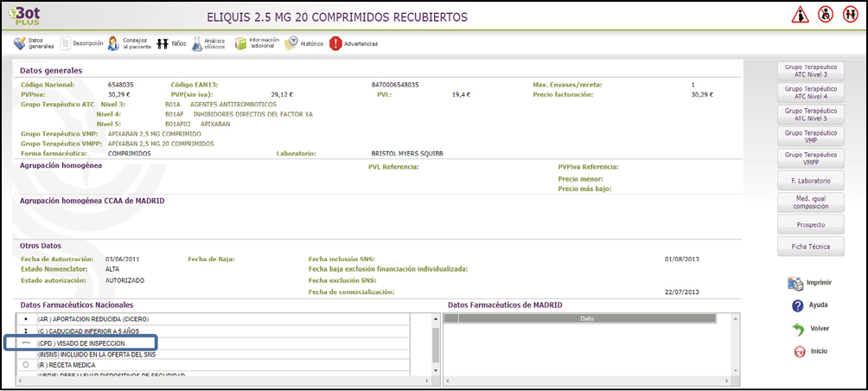Click the Imprimir printer icon
This screenshot has height=391, width=868.
pyautogui.click(x=796, y=284)
